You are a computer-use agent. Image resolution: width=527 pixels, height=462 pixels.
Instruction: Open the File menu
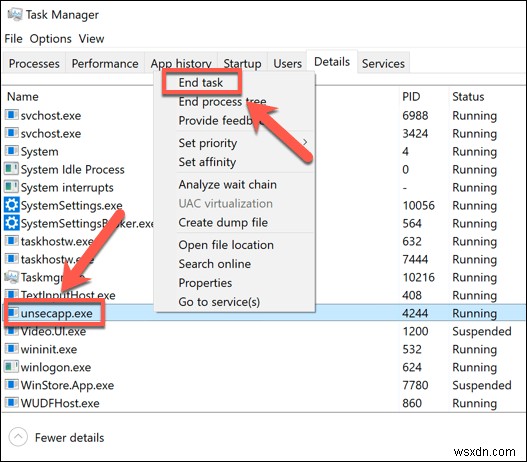click(13, 39)
